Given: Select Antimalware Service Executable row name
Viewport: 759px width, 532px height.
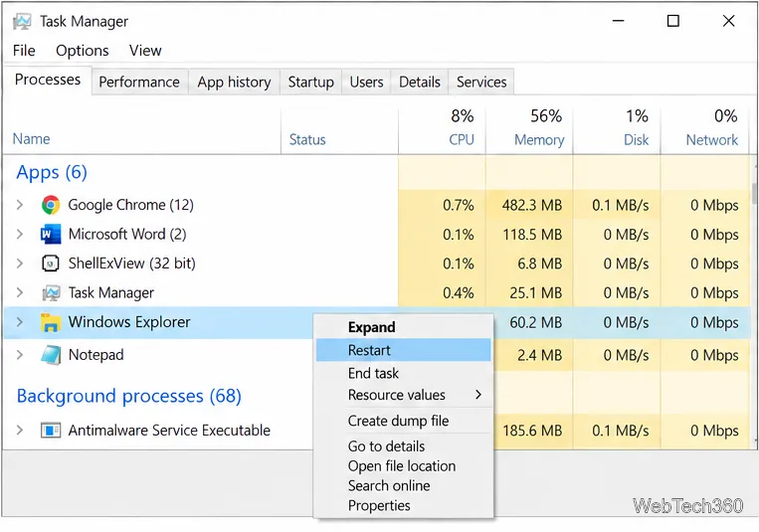Looking at the screenshot, I should click(x=169, y=430).
